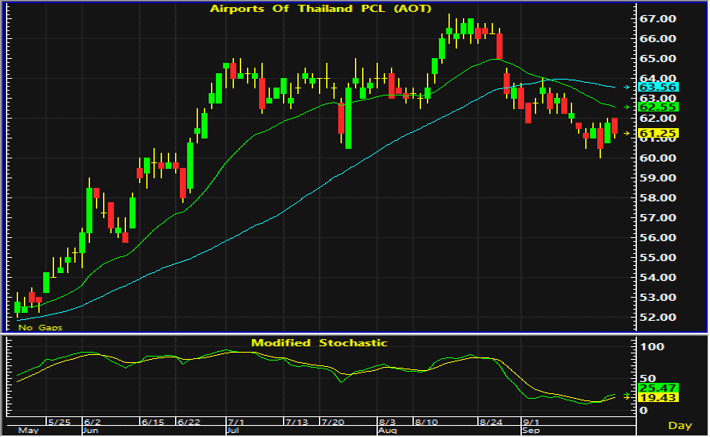Click the 5/25 date marker

point(59,422)
